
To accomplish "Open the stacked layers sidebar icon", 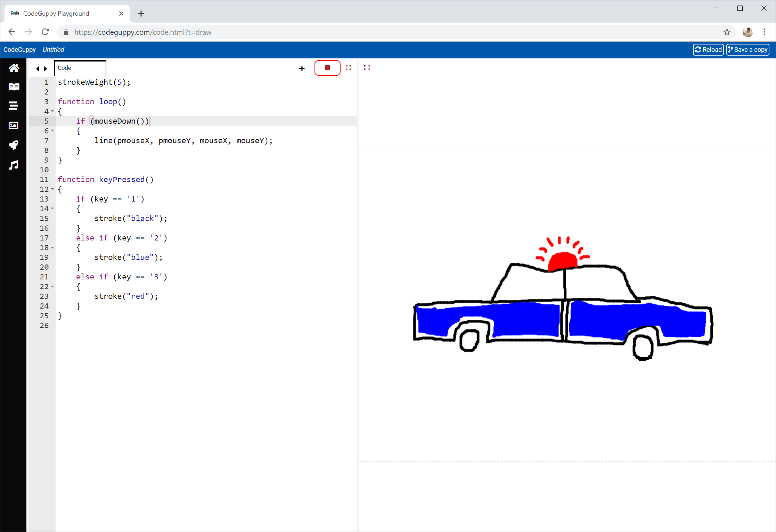I will [14, 106].
